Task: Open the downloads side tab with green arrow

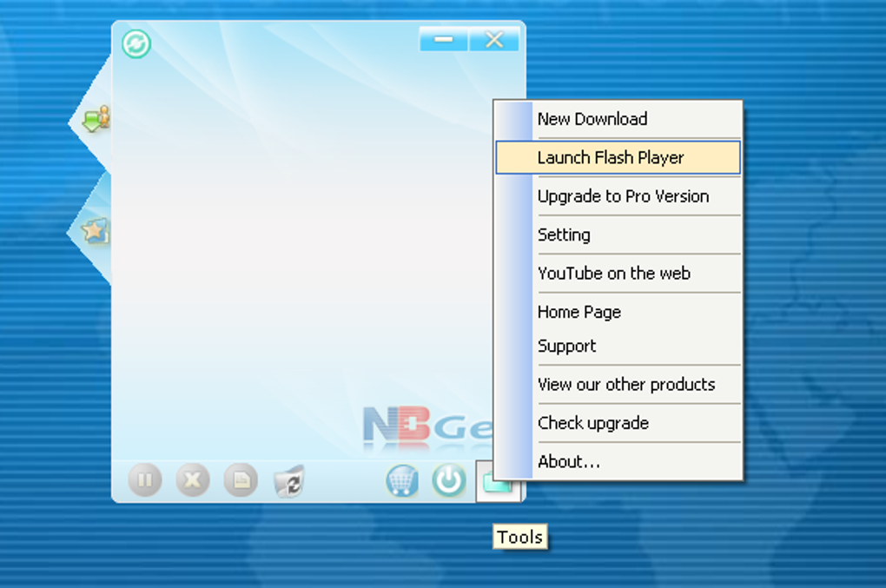Action: click(96, 119)
